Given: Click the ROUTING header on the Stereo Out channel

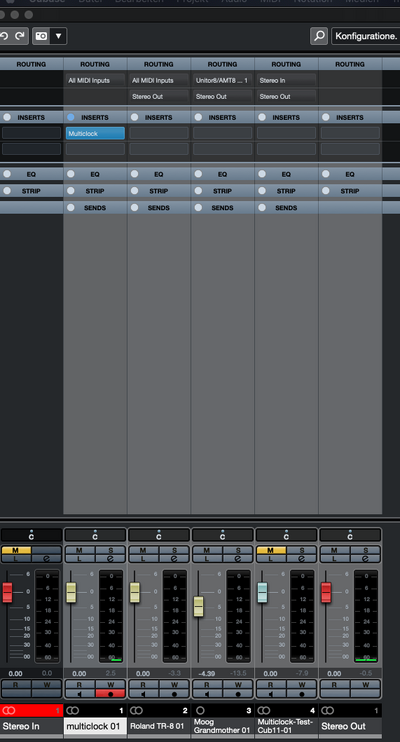Looking at the screenshot, I should 350,64.
